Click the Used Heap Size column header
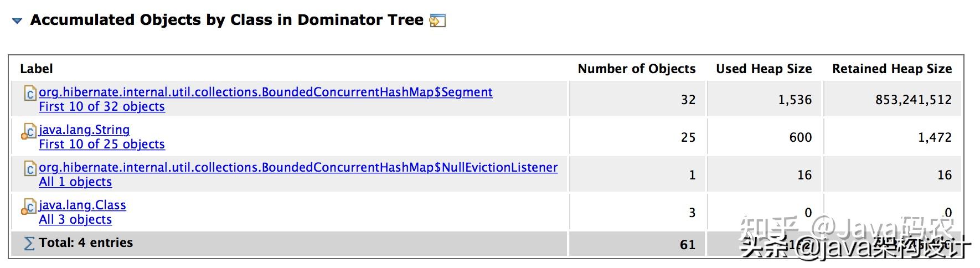The height and width of the screenshot is (268, 980). pyautogui.click(x=764, y=69)
